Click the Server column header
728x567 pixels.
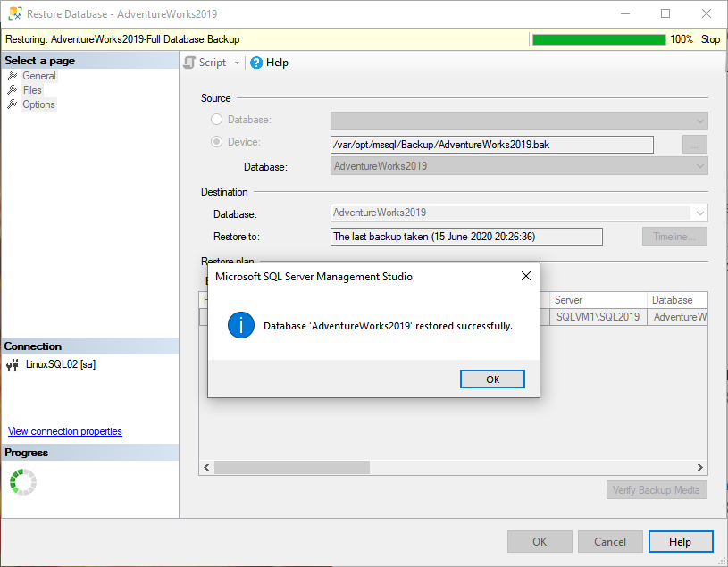click(598, 300)
